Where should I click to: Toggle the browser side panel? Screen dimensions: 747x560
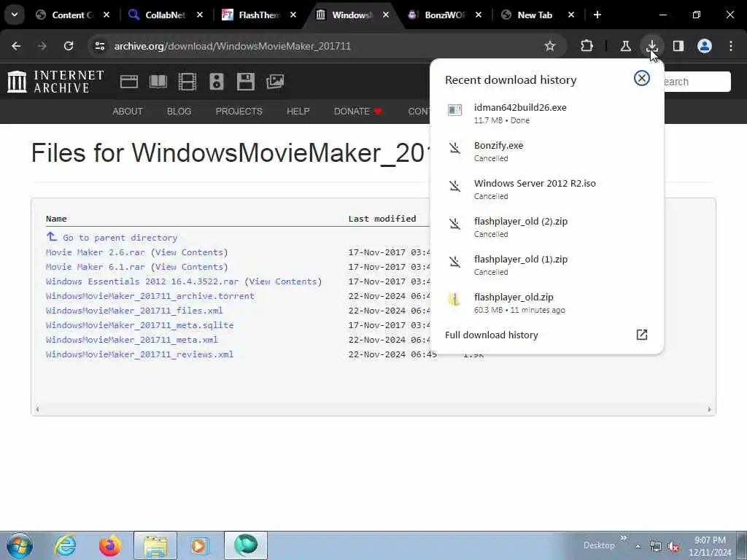[x=678, y=46]
